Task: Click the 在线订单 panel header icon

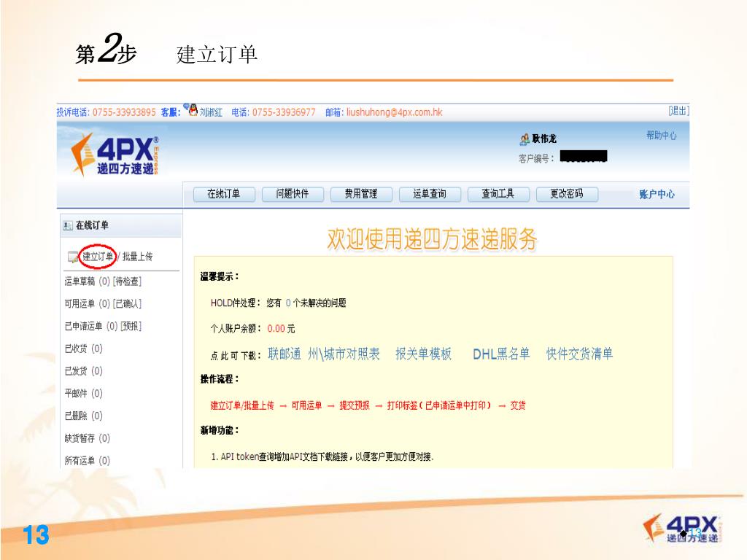Action: pos(68,226)
